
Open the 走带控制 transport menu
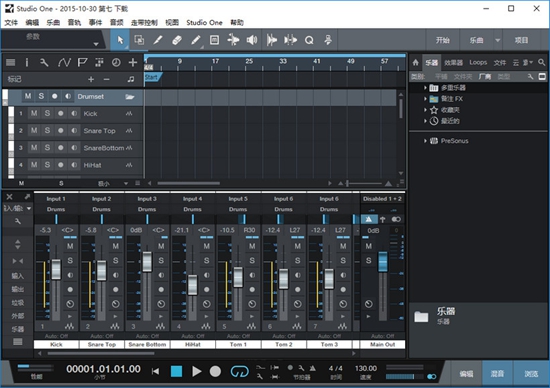pos(144,22)
